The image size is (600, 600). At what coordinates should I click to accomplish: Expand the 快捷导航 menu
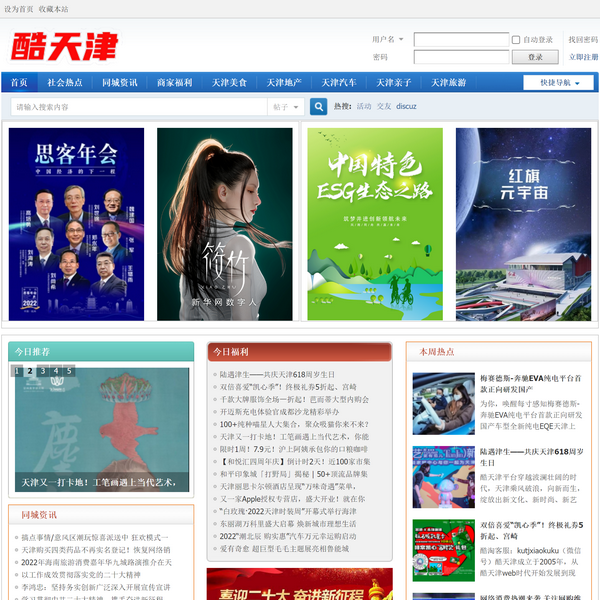[558, 82]
